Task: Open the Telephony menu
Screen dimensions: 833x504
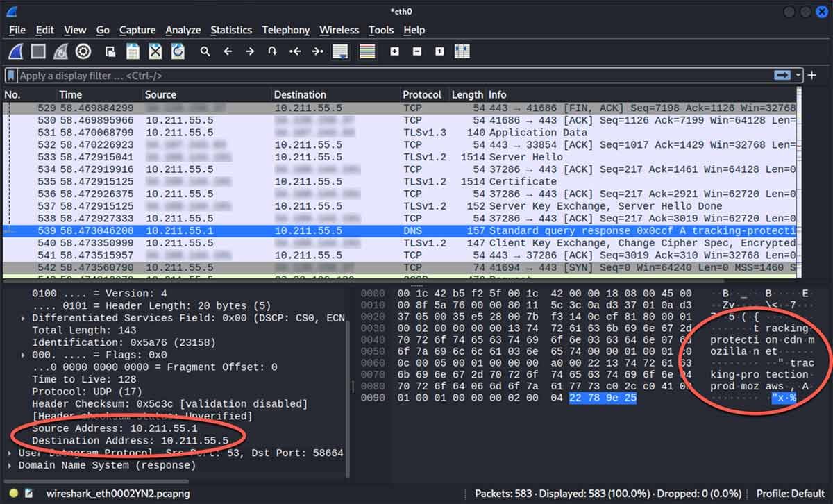Action: pos(286,30)
